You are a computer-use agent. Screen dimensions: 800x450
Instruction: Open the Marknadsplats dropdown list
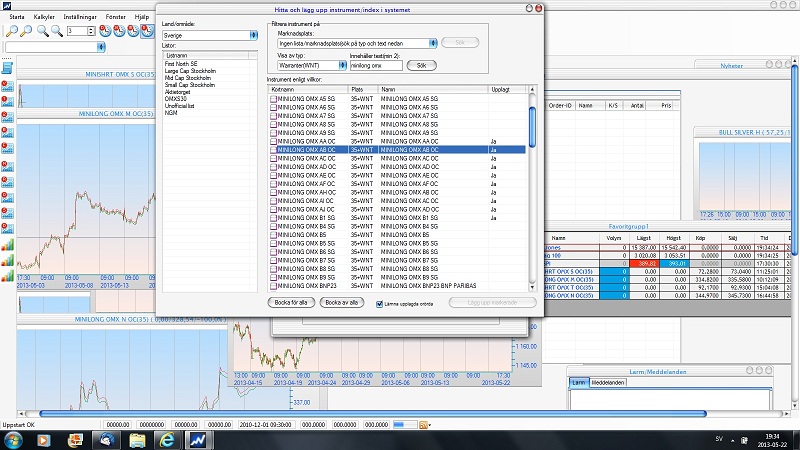[433, 43]
